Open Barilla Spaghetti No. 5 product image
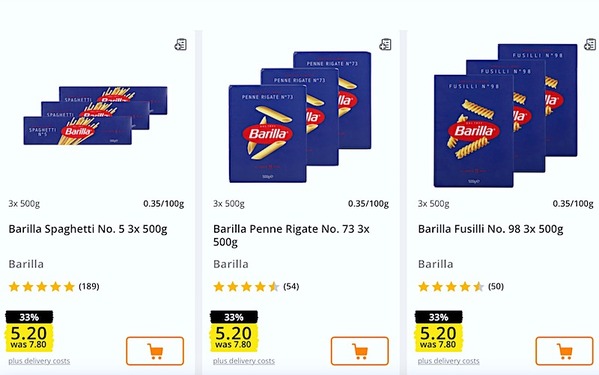 [x=96, y=116]
